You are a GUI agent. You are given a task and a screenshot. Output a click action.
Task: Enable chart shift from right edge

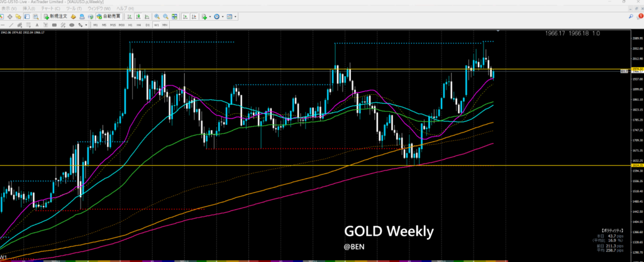click(x=193, y=16)
